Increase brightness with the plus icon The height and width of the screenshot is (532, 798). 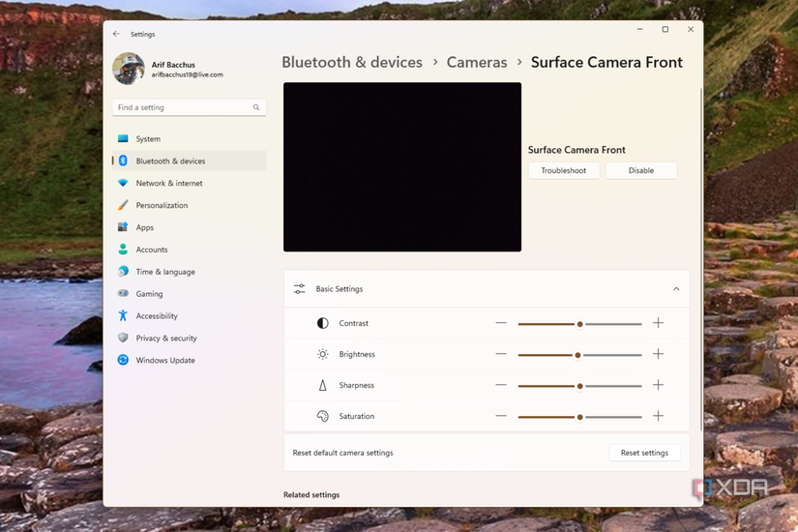point(658,354)
